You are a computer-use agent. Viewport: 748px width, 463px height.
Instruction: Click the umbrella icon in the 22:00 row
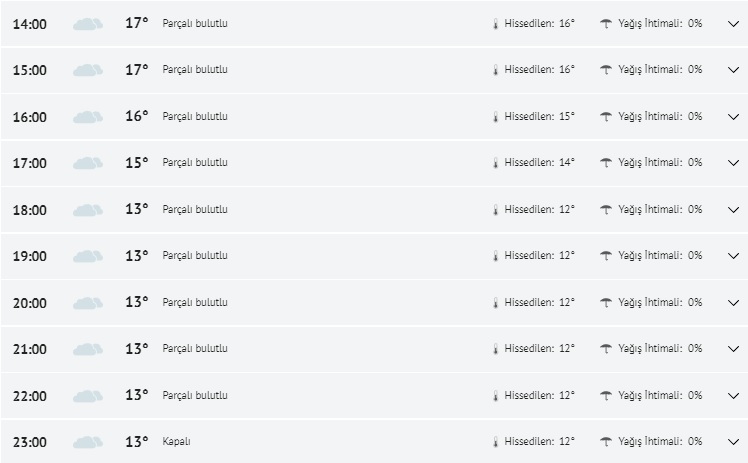coord(606,396)
